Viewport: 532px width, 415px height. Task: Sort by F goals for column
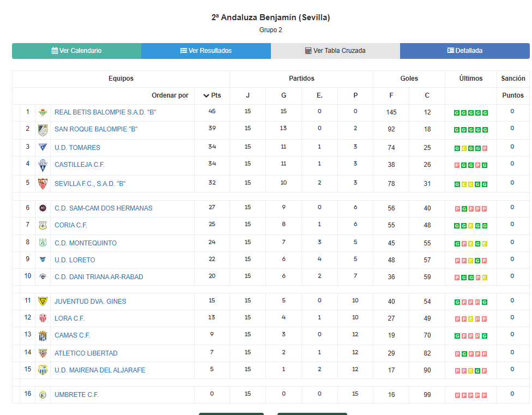(x=391, y=95)
